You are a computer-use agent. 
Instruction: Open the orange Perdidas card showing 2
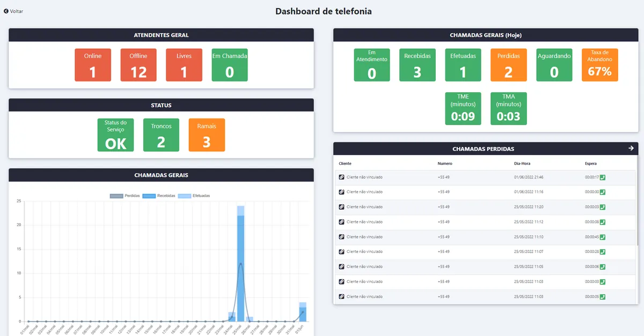click(509, 65)
